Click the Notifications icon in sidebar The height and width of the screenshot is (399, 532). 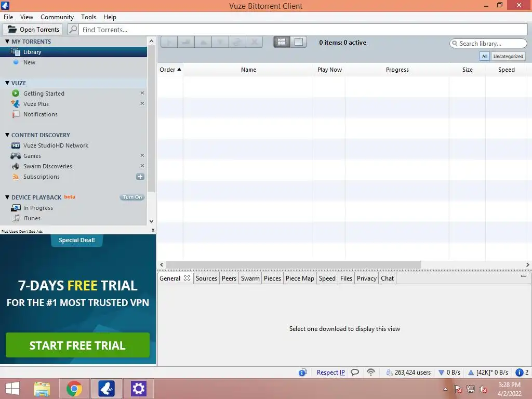[x=16, y=114]
